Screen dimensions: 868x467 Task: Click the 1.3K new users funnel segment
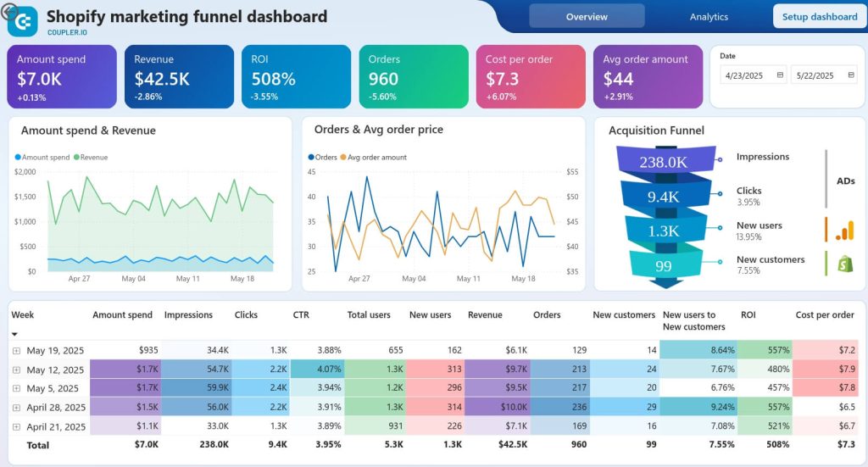665,231
